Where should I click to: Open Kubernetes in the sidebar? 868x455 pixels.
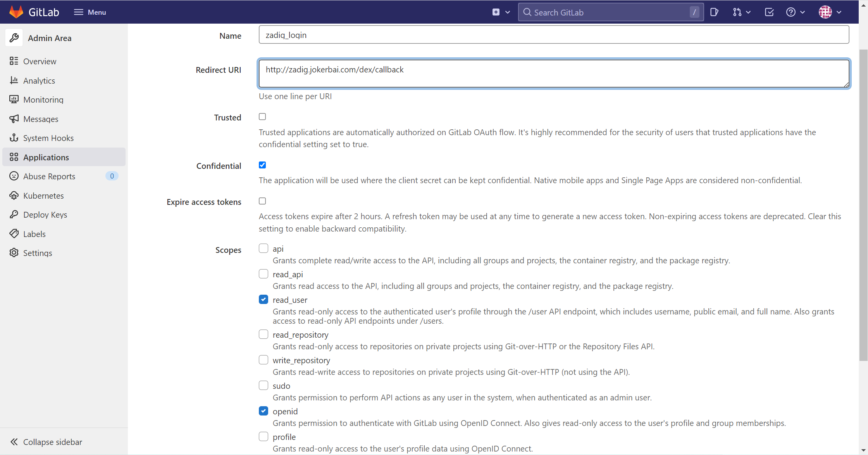64,196
